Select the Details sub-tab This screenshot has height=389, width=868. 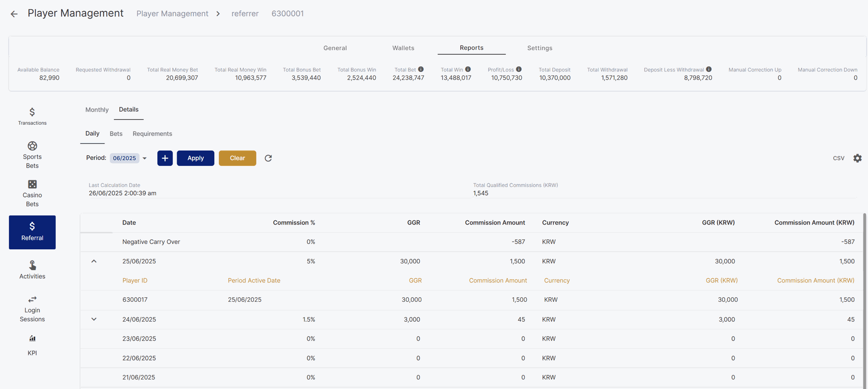pyautogui.click(x=129, y=109)
